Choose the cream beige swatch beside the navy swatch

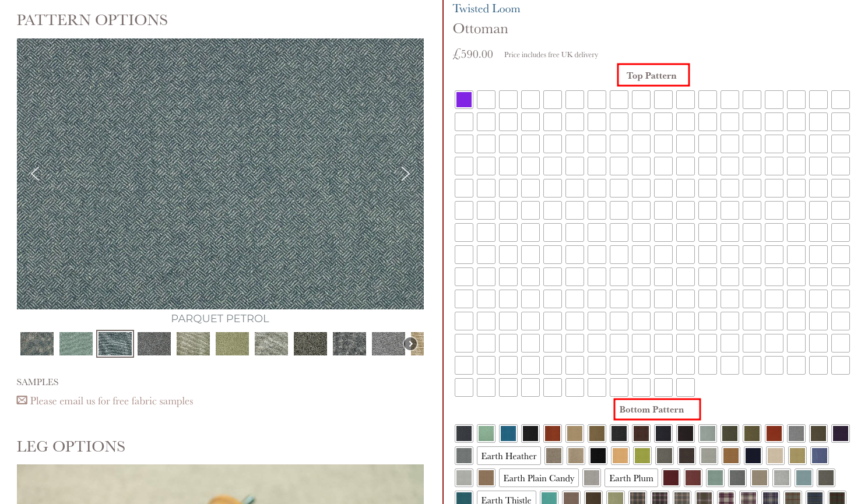(775, 456)
